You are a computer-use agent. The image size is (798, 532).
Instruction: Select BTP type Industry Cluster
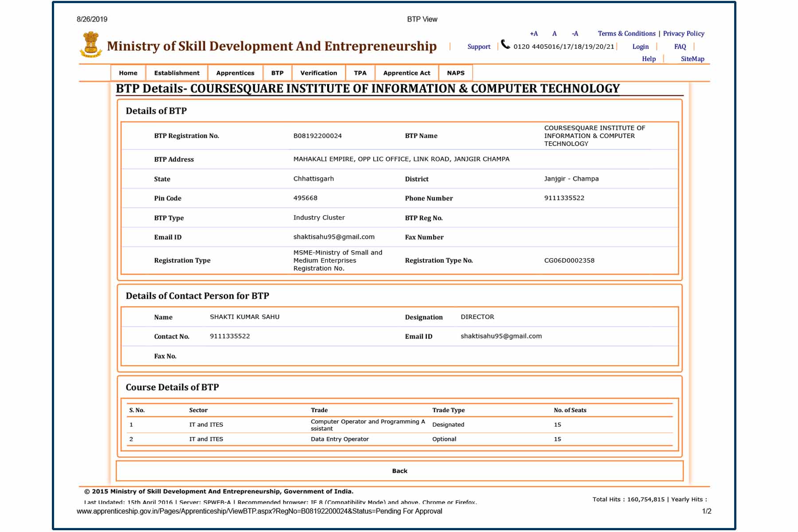point(319,217)
